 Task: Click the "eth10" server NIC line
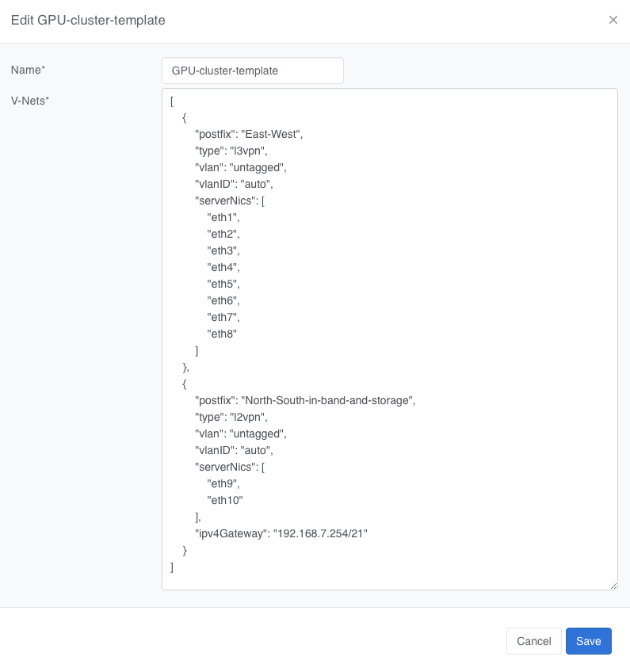point(225,500)
